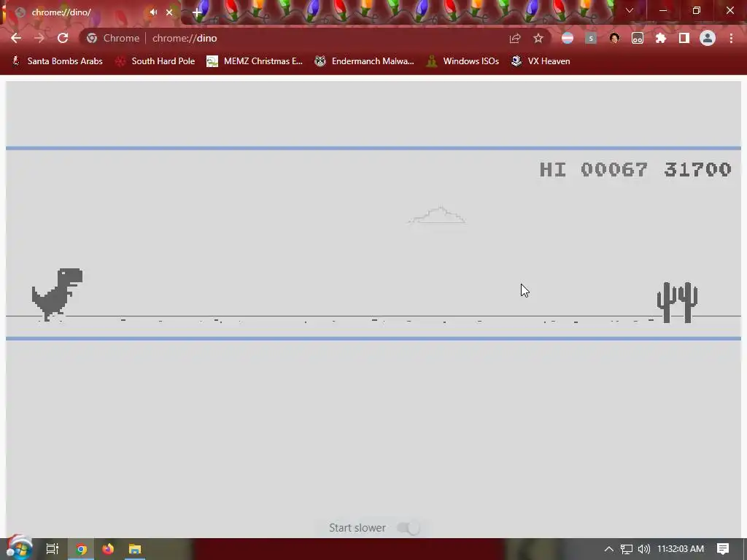Open the notification center icon
747x560 pixels.
723,549
